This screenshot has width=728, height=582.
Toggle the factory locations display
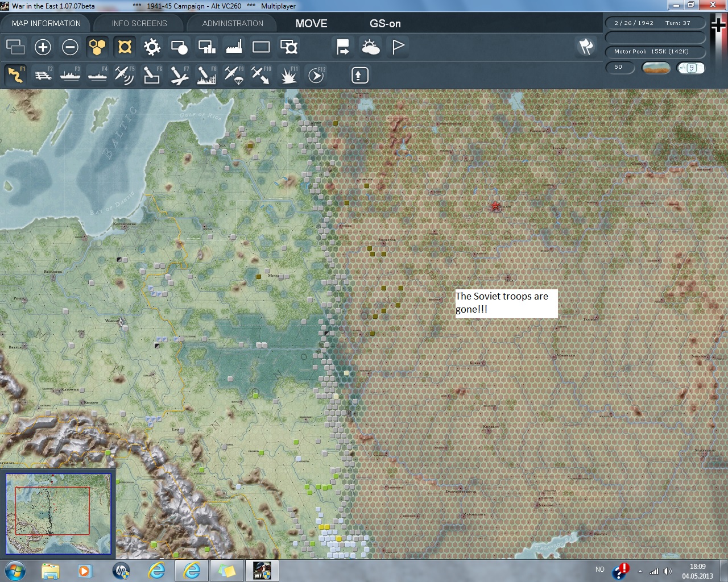234,47
